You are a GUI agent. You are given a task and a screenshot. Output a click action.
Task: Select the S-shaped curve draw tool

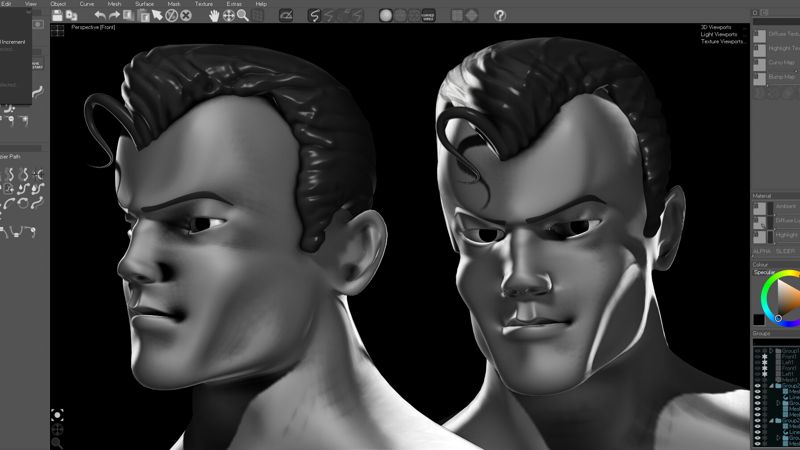click(x=314, y=15)
